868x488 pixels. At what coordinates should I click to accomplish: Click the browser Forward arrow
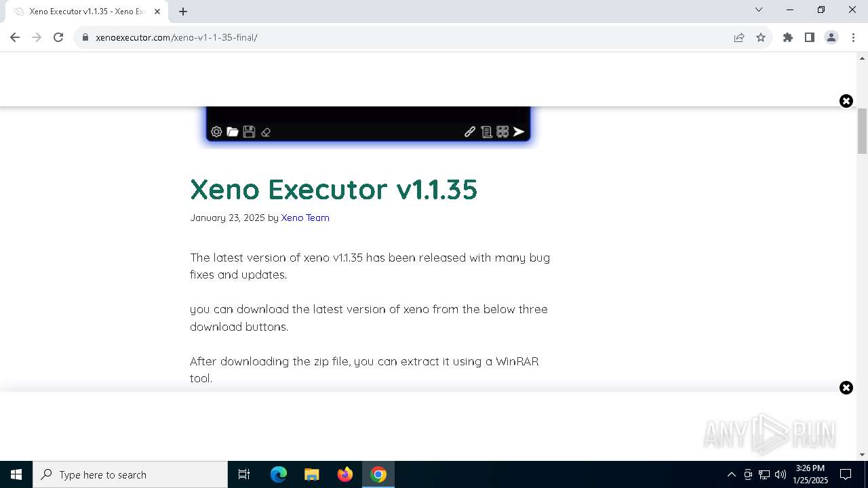coord(37,37)
